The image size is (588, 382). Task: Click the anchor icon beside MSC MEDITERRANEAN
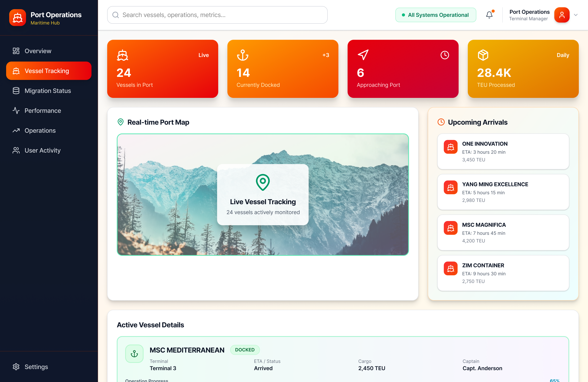point(134,354)
